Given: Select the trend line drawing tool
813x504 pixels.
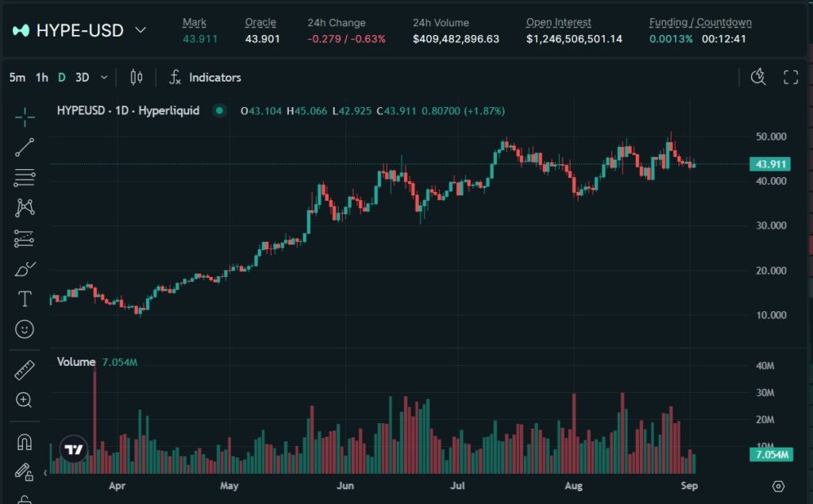Looking at the screenshot, I should [25, 148].
